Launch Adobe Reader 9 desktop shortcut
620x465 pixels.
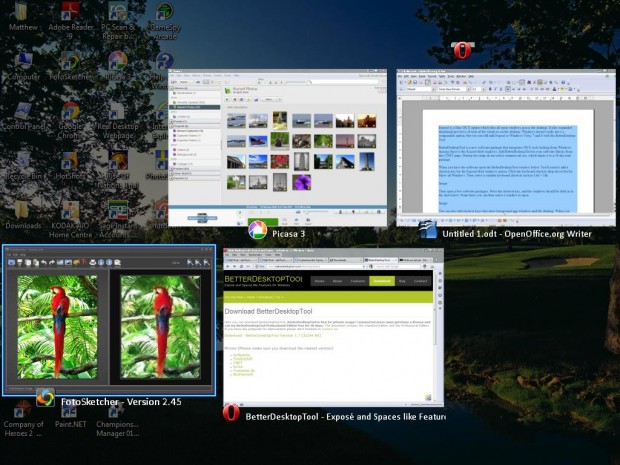[x=70, y=21]
